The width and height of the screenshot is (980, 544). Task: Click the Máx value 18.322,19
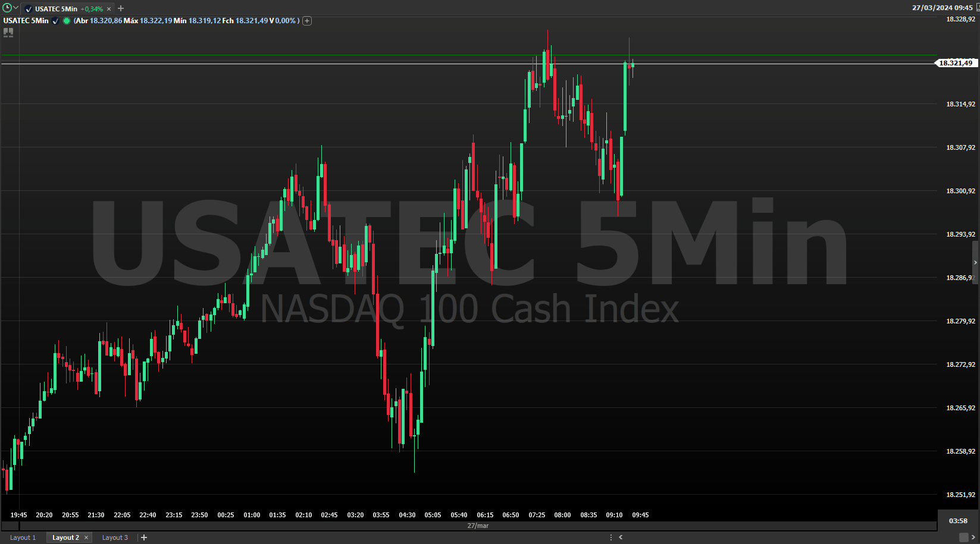coord(156,21)
